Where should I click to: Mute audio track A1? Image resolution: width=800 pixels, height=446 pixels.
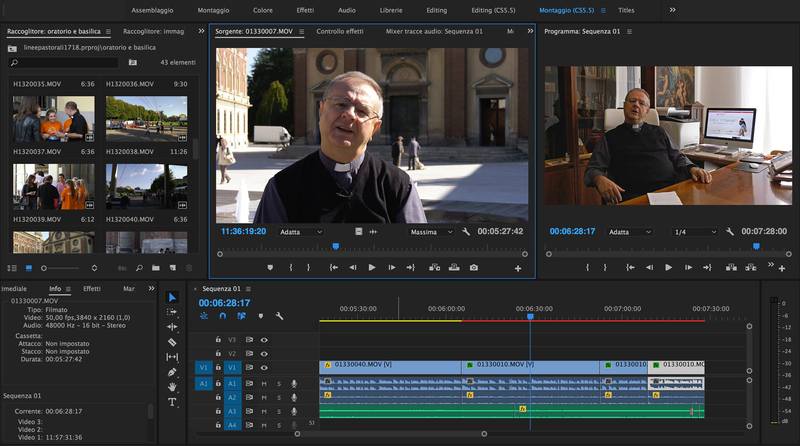click(x=264, y=384)
